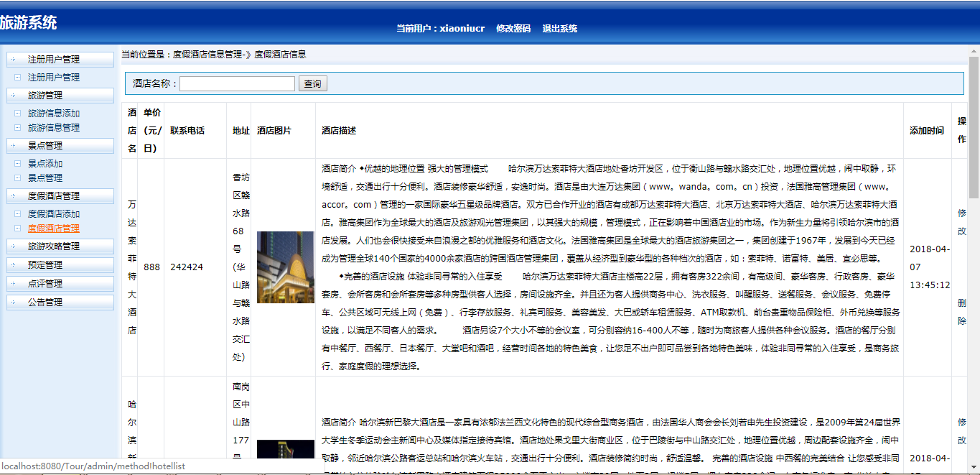Open the 万达索菲特大酒店 hotel photo thumbnail
This screenshot has width=980, height=475.
click(286, 267)
